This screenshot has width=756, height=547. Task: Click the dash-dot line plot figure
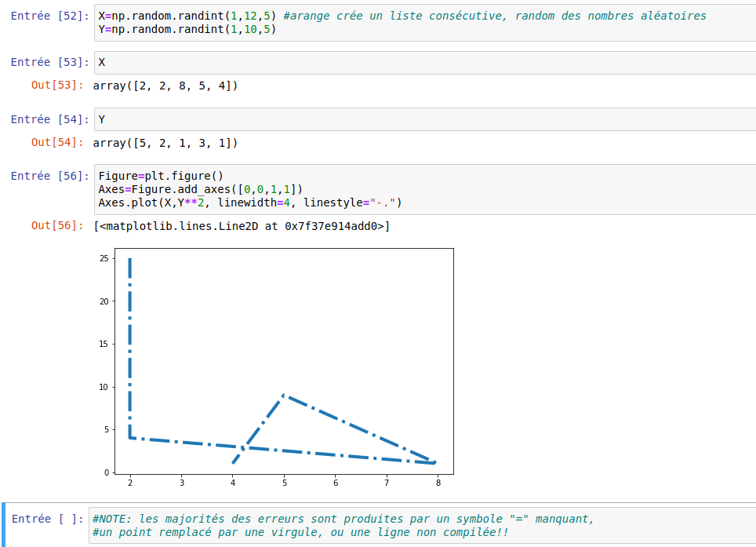click(282, 361)
